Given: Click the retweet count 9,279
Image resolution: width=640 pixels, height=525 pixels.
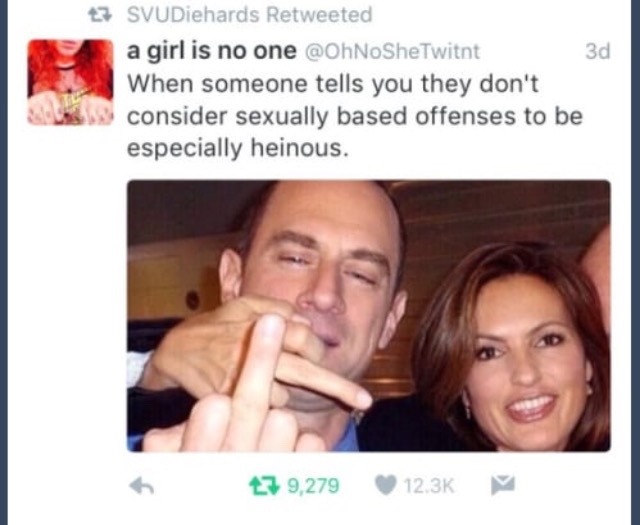Looking at the screenshot, I should click(x=313, y=486).
